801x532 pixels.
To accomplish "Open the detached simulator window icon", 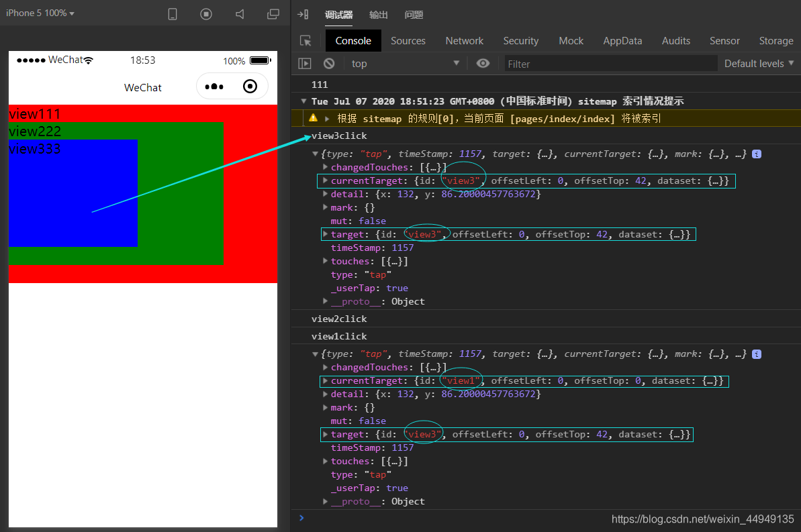I will pos(273,14).
